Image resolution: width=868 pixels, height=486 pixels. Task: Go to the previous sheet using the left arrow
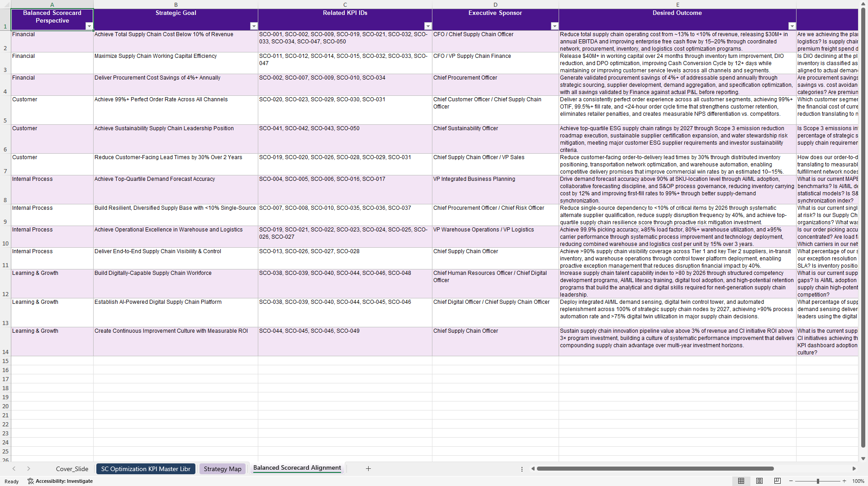(14, 469)
